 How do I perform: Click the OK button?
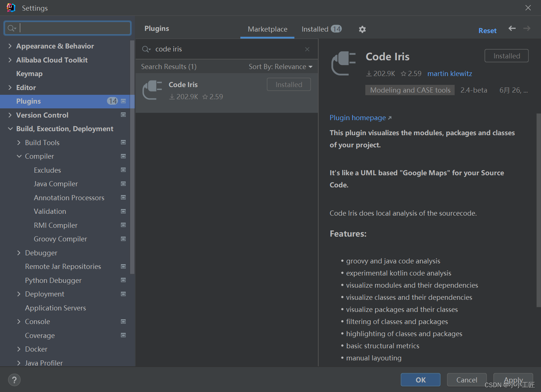tap(420, 380)
